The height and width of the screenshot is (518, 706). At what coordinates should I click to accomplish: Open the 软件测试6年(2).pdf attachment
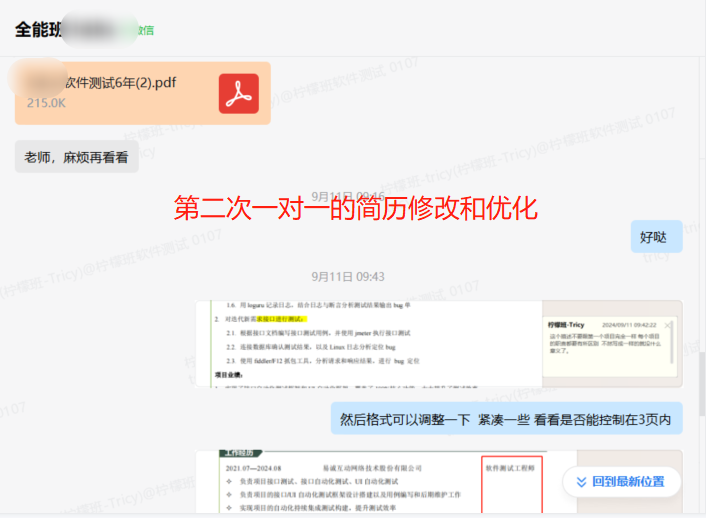click(x=120, y=82)
